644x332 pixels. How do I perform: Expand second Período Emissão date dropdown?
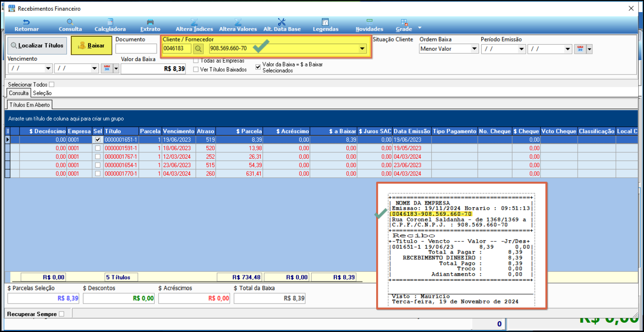click(x=568, y=49)
